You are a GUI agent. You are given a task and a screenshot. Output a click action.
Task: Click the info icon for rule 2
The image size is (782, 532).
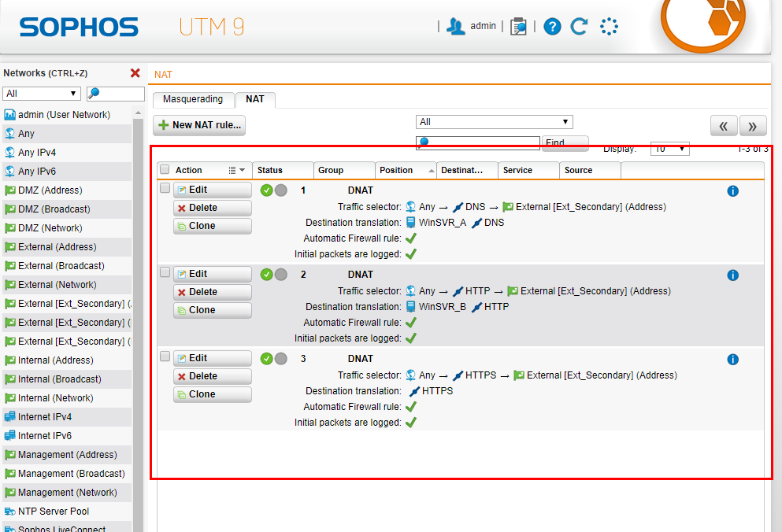coord(732,275)
